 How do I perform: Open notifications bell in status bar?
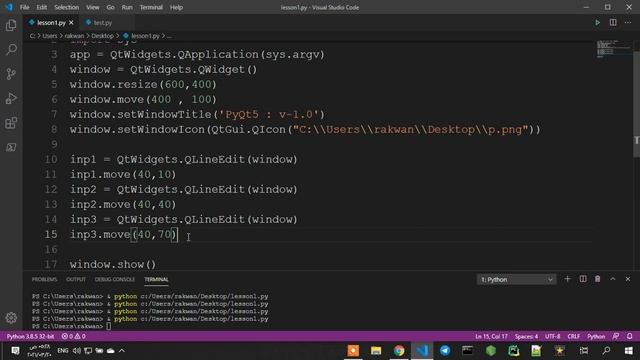pyautogui.click(x=629, y=336)
